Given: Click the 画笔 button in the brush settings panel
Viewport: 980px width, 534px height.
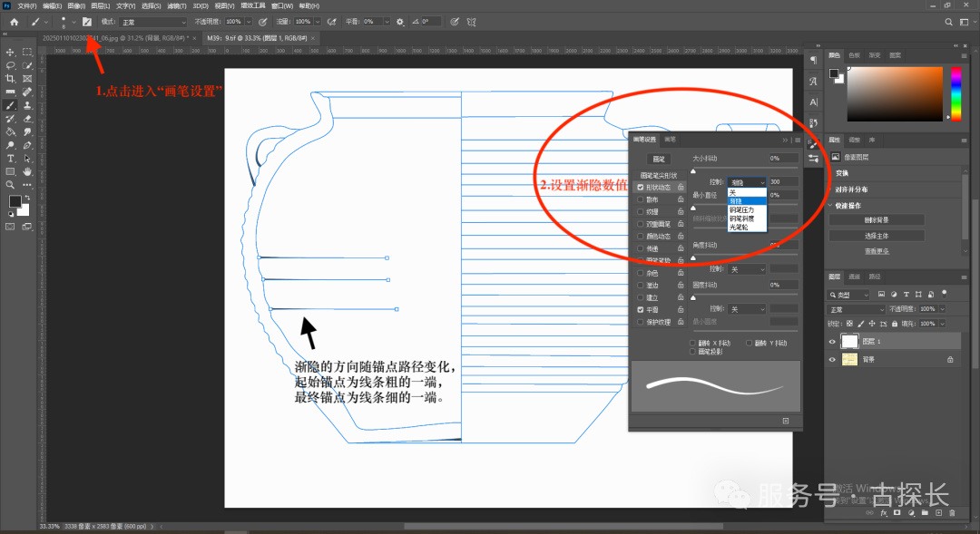Looking at the screenshot, I should tap(658, 160).
